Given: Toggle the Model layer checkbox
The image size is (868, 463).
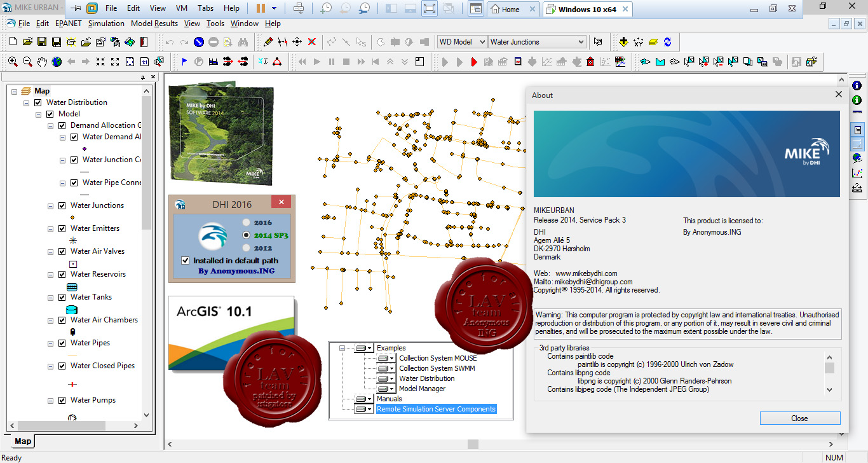Looking at the screenshot, I should (50, 114).
